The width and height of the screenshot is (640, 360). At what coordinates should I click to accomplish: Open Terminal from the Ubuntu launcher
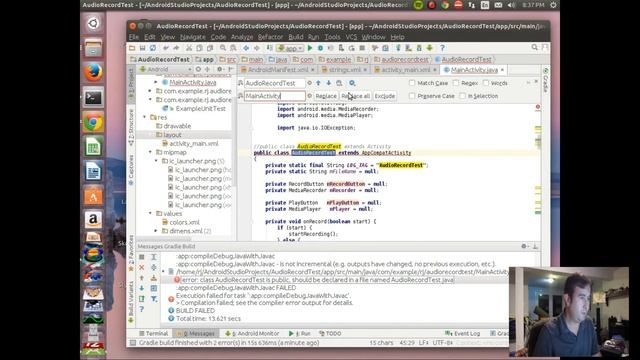93,98
